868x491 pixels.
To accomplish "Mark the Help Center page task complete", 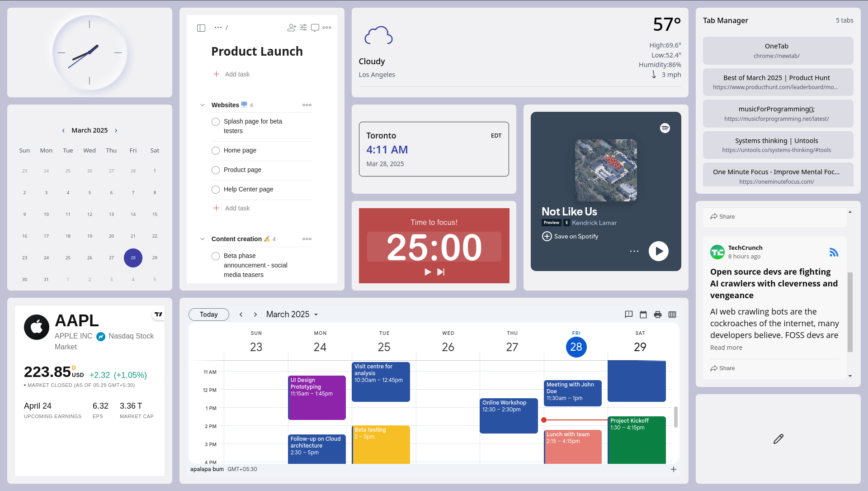I will click(x=216, y=190).
